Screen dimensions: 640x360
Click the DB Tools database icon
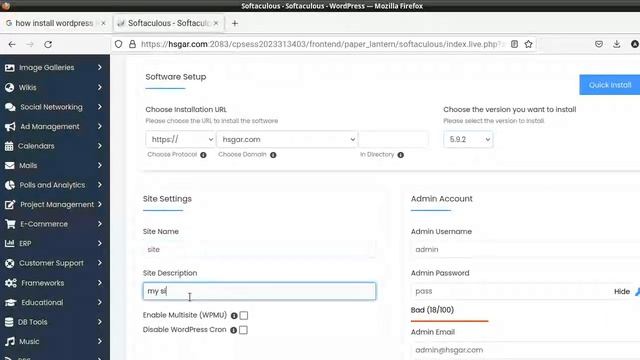[x=9, y=322]
